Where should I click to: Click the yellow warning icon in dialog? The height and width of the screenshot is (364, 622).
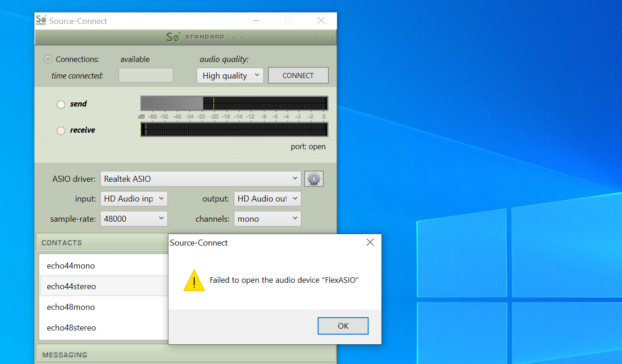tap(194, 280)
